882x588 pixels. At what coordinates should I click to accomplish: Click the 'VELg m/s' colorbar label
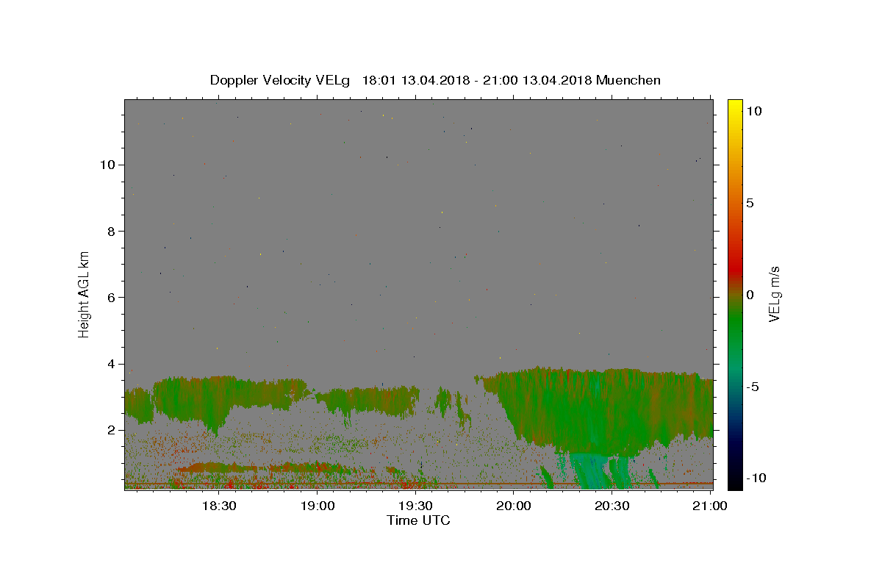(x=774, y=294)
